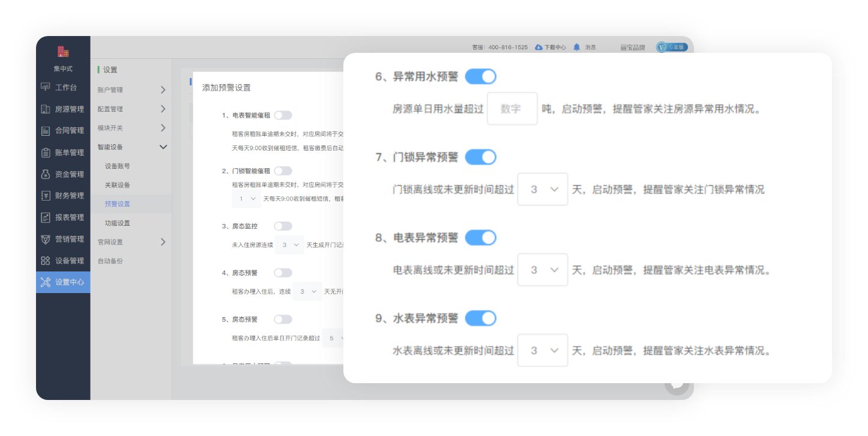Open 房源管理 via its building icon
Viewport: 868px width, 436px height.
coord(46,109)
